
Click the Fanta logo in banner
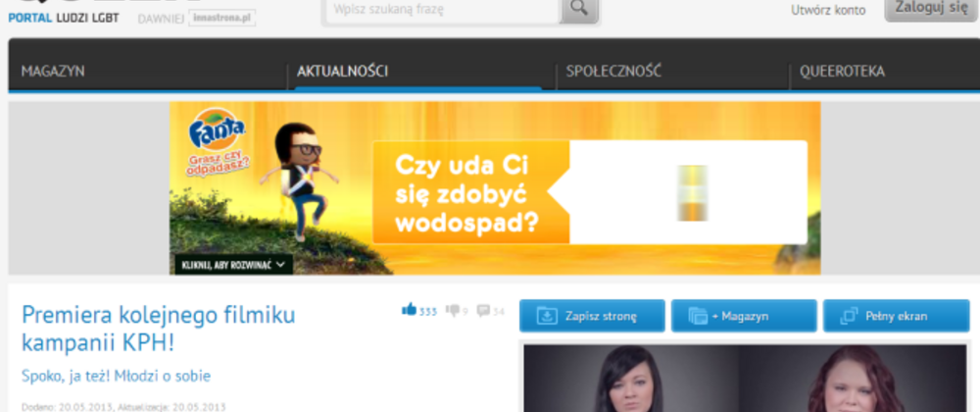click(218, 130)
